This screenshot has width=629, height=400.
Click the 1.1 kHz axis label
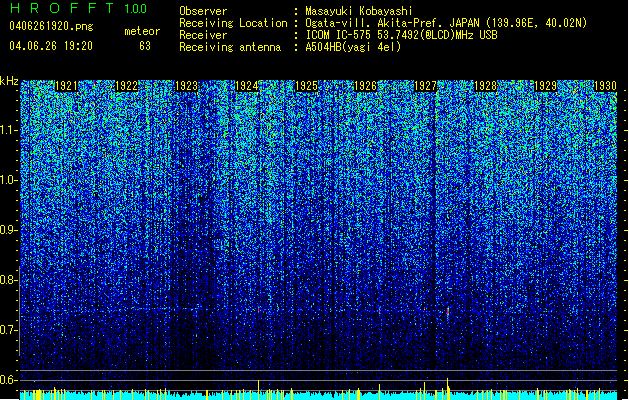[9, 130]
